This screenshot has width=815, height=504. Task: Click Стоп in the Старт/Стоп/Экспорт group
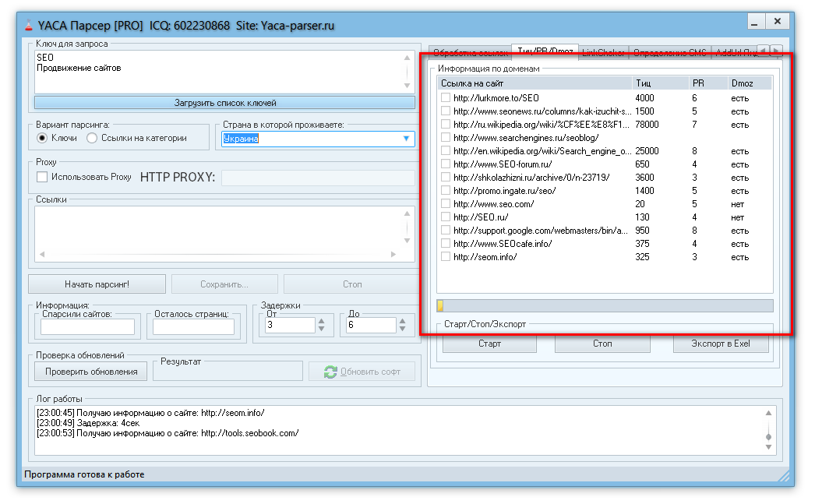(x=602, y=344)
